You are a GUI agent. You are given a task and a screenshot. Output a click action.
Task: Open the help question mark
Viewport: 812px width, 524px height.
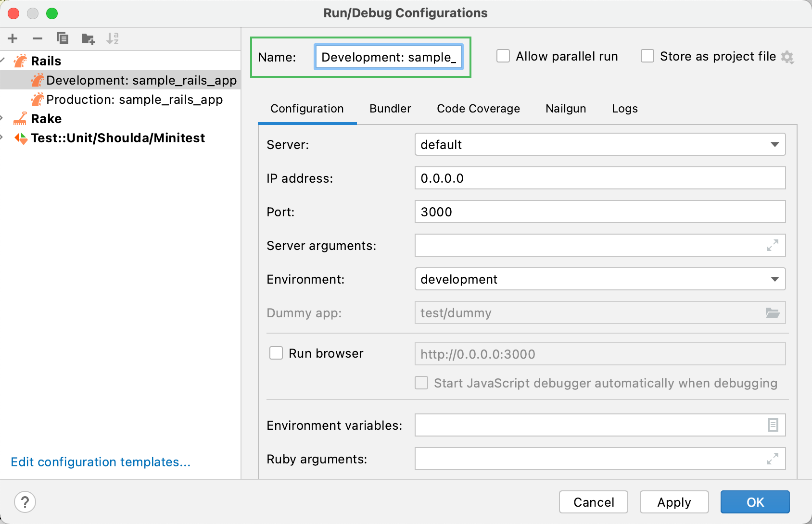pos(25,501)
